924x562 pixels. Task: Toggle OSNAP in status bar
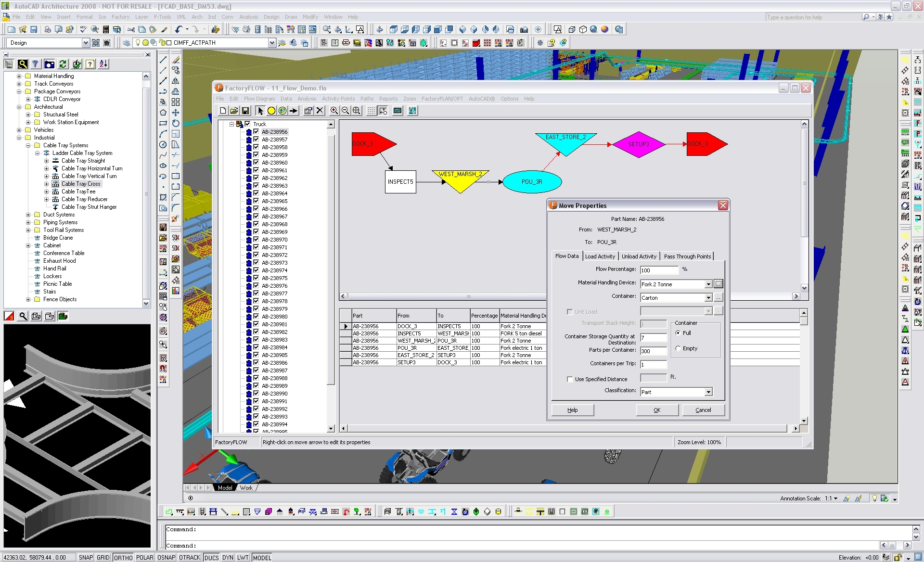click(167, 557)
